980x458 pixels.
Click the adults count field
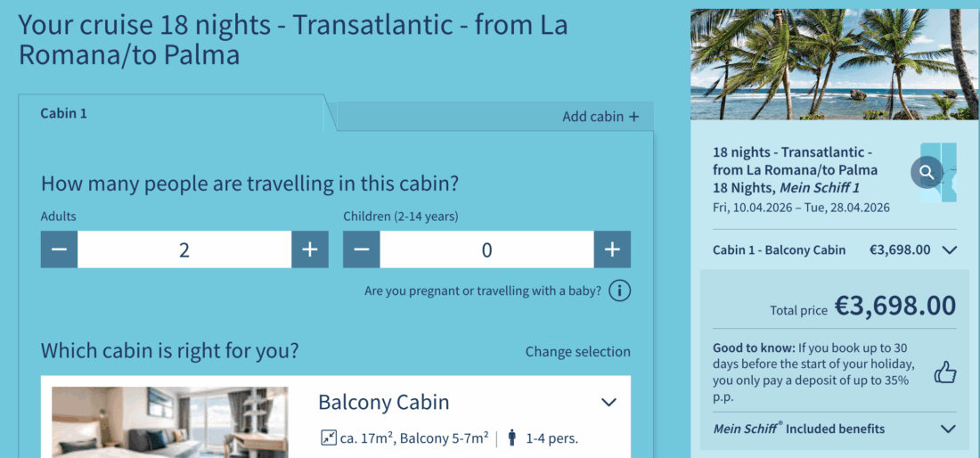click(x=184, y=249)
